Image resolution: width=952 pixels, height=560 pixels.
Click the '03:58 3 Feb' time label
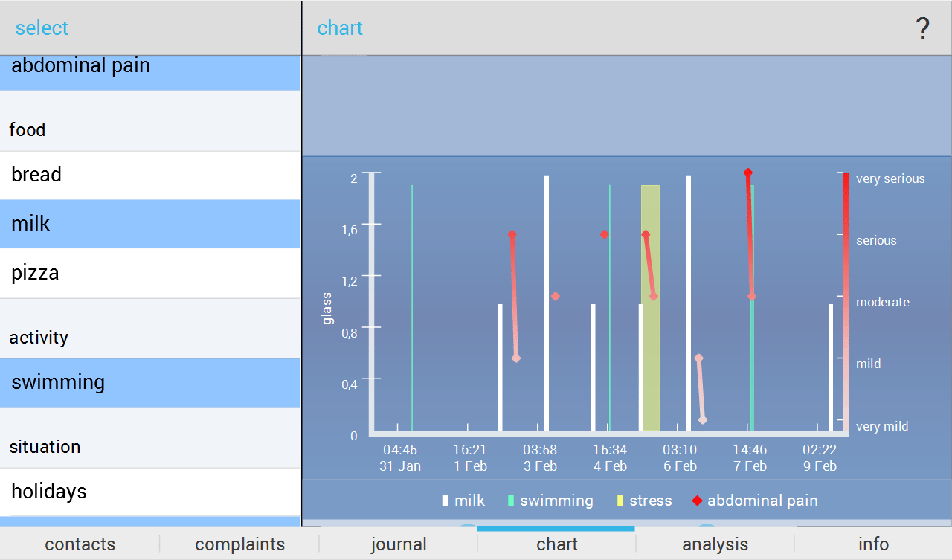(540, 458)
